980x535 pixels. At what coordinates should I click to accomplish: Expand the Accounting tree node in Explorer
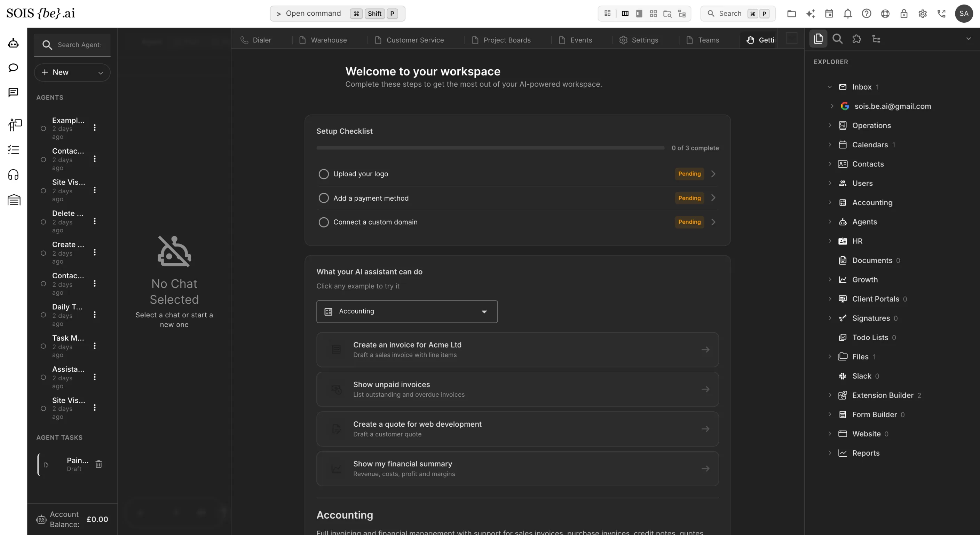pos(830,203)
